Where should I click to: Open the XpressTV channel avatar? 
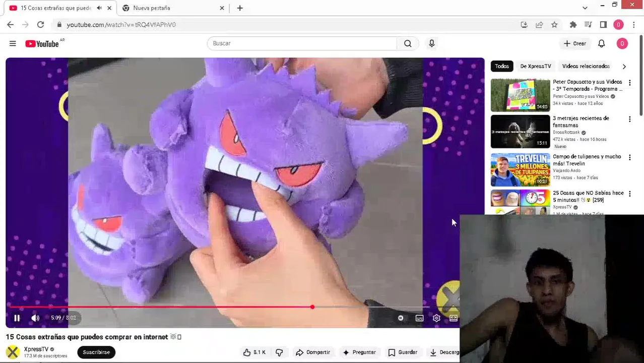13,352
